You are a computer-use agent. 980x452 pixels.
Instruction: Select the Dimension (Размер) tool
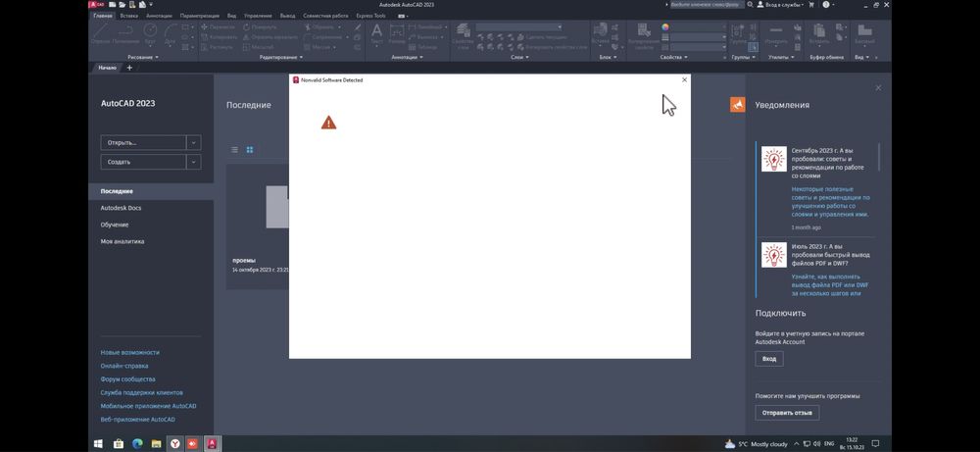[397, 33]
